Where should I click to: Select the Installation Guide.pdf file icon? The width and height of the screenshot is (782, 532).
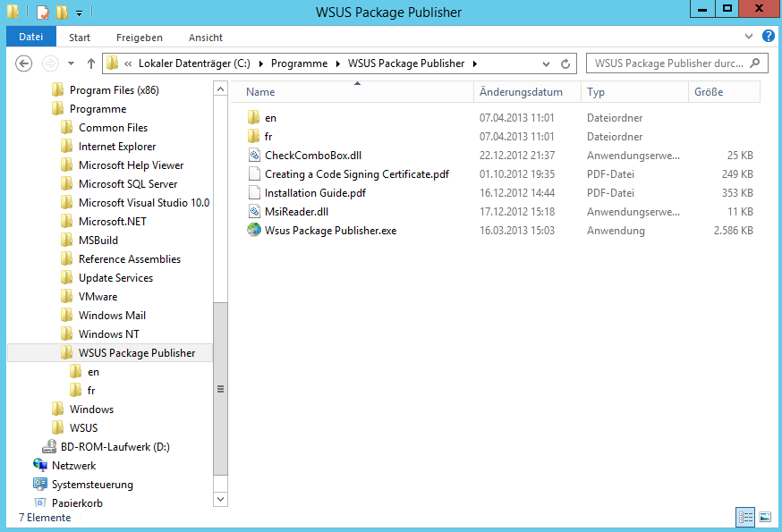click(254, 192)
